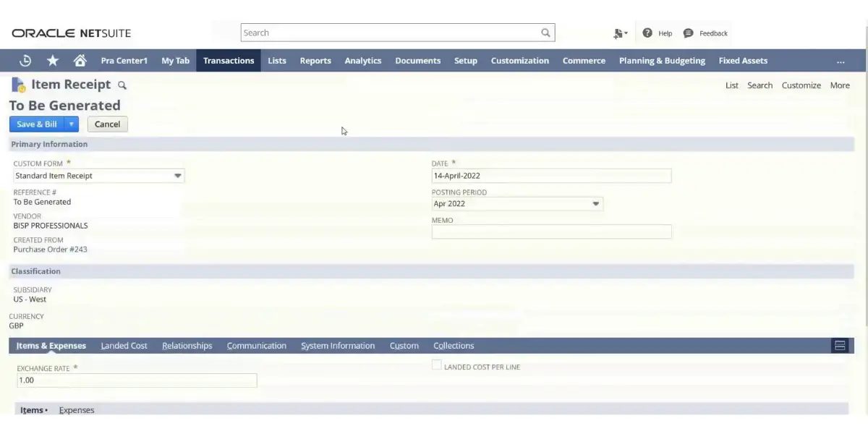868x434 pixels.
Task: Open the Documents menu
Action: [x=418, y=61]
